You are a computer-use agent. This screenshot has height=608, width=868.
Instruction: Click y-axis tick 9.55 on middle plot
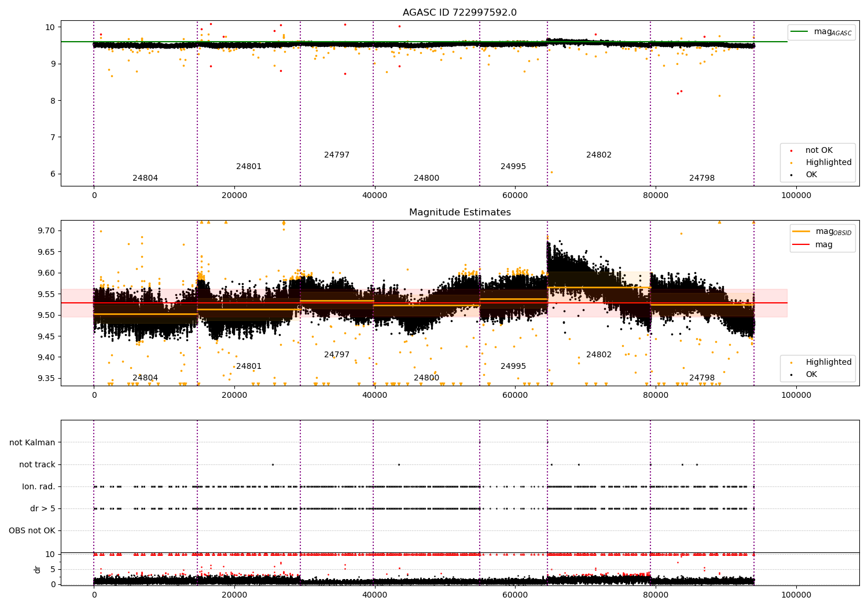46,294
